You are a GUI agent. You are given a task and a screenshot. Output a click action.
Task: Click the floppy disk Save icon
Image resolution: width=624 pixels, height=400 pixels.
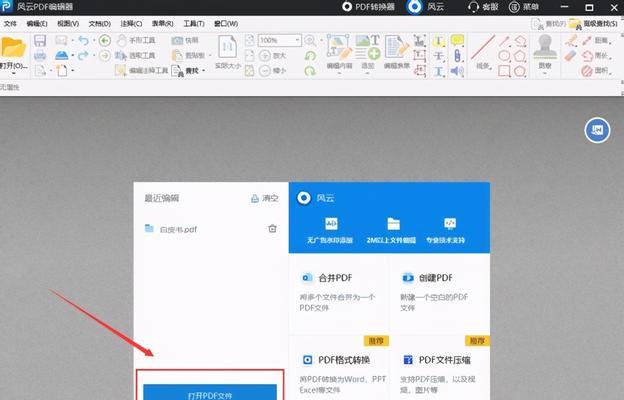coord(40,40)
